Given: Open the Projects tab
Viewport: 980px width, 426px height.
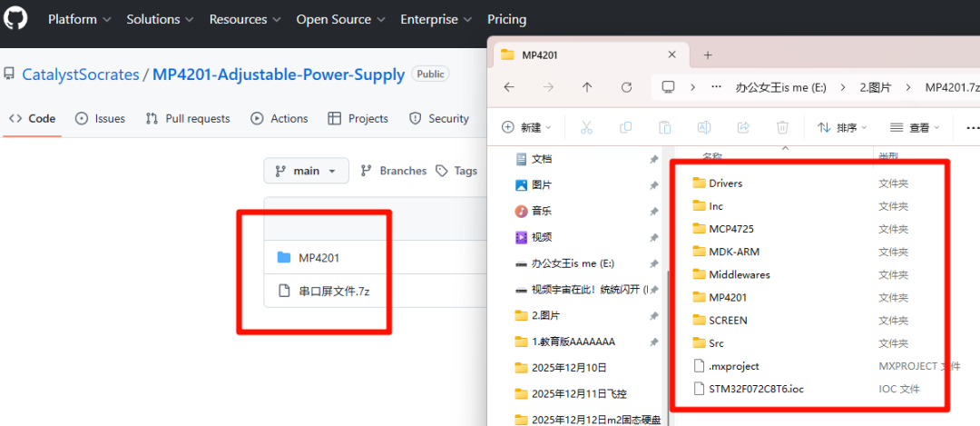Looking at the screenshot, I should [358, 118].
